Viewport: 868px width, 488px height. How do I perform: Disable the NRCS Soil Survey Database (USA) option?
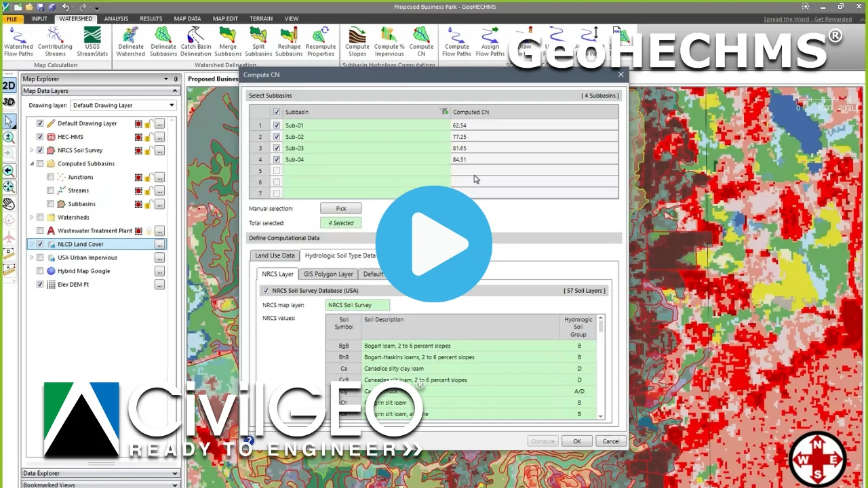pyautogui.click(x=266, y=290)
